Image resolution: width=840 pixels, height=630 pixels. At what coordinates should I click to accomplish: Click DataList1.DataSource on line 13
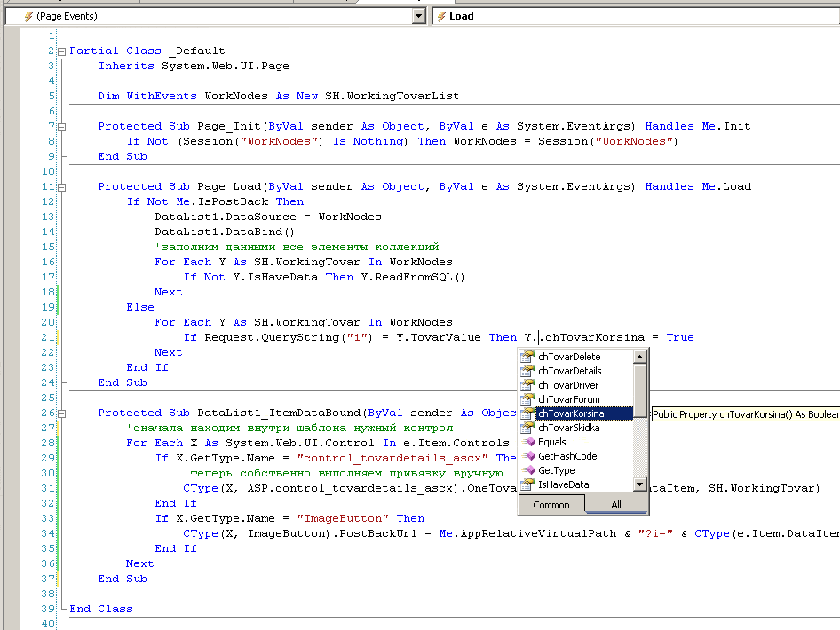(226, 217)
